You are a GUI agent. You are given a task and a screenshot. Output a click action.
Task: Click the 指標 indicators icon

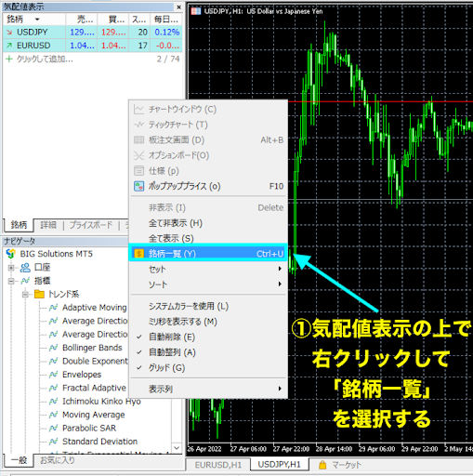pyautogui.click(x=25, y=281)
